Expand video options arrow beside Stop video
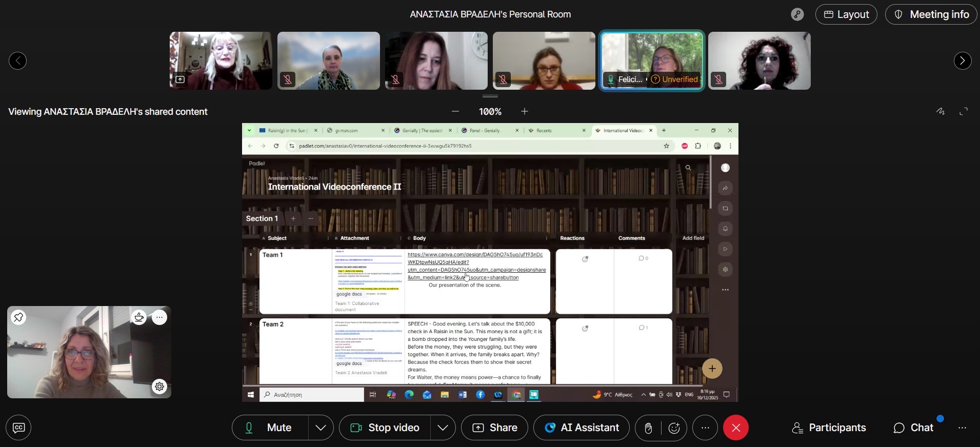This screenshot has width=980, height=447. point(443,428)
